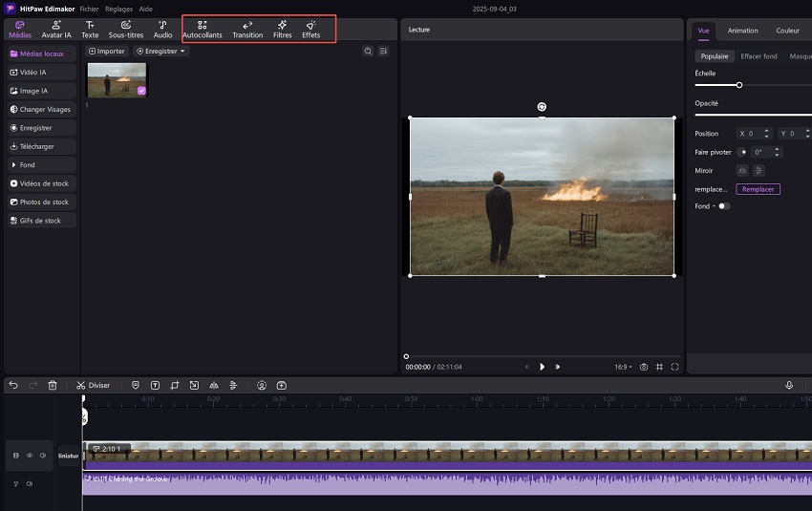Step to the next frame

[557, 367]
